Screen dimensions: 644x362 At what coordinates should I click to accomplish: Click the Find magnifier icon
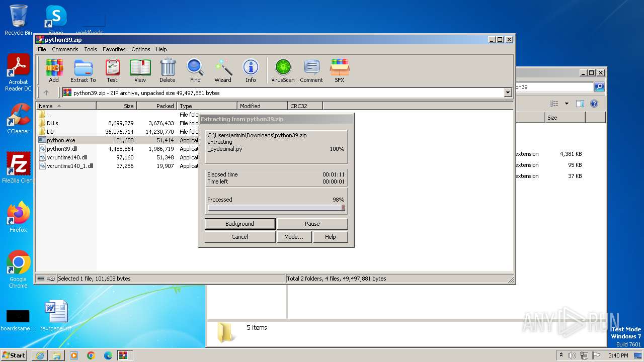pos(195,70)
